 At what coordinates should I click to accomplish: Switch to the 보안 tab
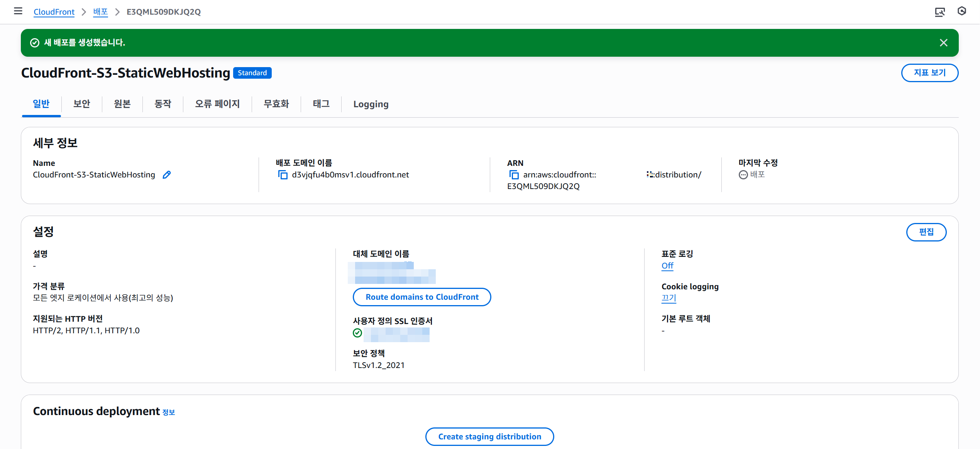click(81, 104)
